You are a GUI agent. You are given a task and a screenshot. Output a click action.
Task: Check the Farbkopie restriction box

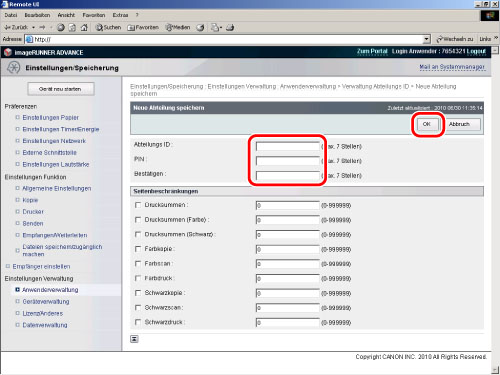(x=138, y=249)
